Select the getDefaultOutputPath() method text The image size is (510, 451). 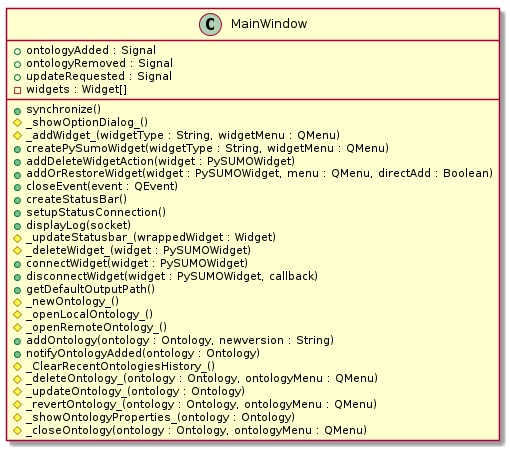click(91, 289)
